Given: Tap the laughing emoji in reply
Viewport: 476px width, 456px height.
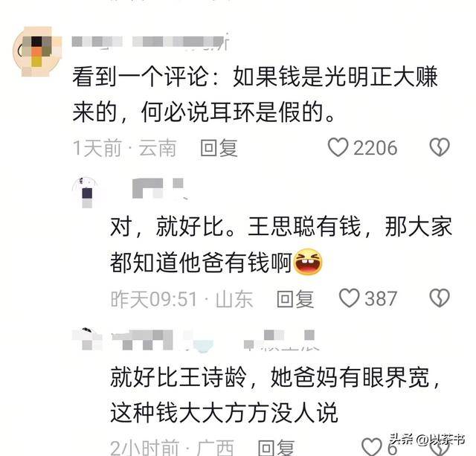Looking at the screenshot, I should (x=308, y=262).
